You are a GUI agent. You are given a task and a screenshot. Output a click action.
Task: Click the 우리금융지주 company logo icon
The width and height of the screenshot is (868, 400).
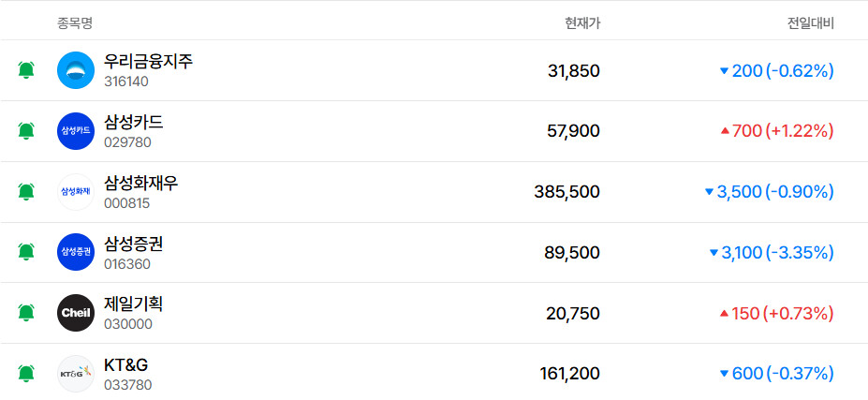point(76,70)
